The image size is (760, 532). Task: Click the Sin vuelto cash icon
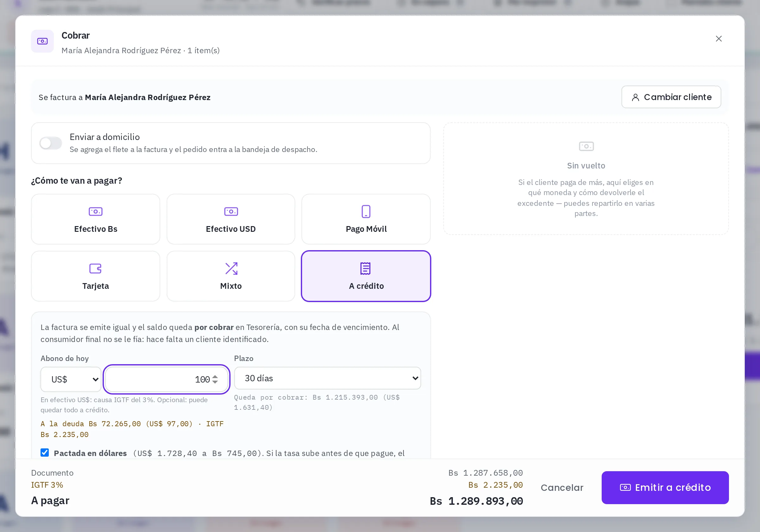point(586,146)
